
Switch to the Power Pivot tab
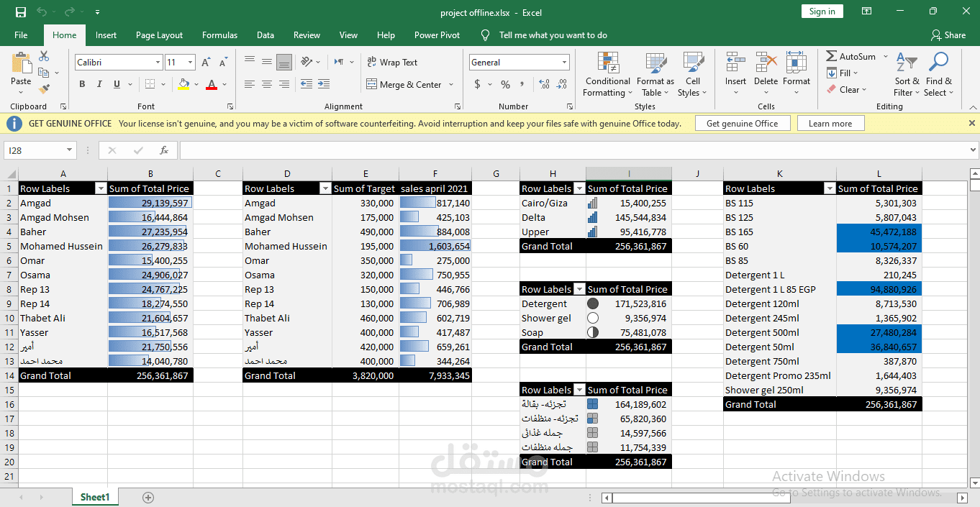[437, 35]
